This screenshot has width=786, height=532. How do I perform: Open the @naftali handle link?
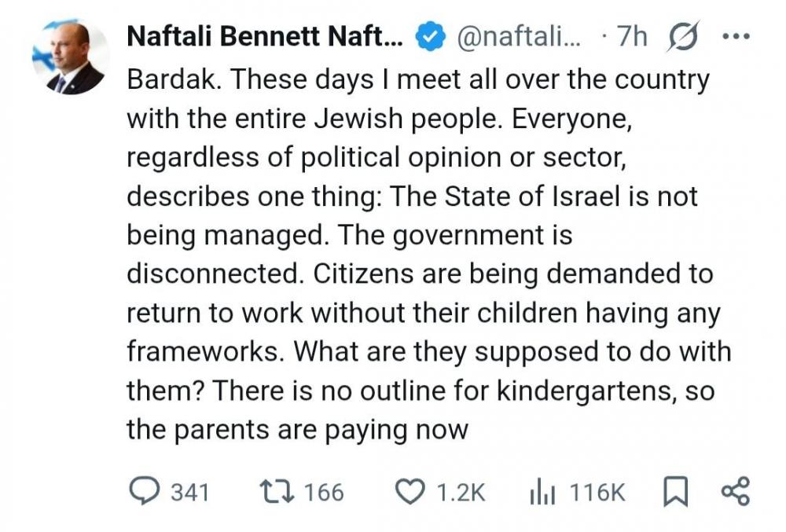[518, 38]
